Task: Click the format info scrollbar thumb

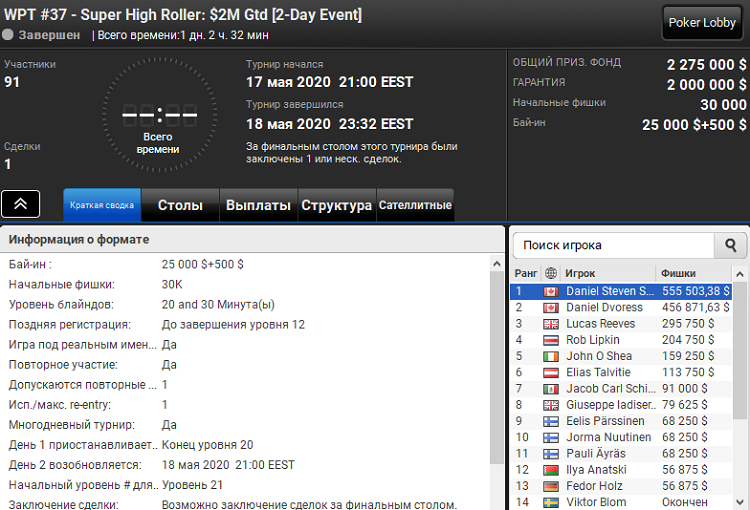Action: (496, 367)
